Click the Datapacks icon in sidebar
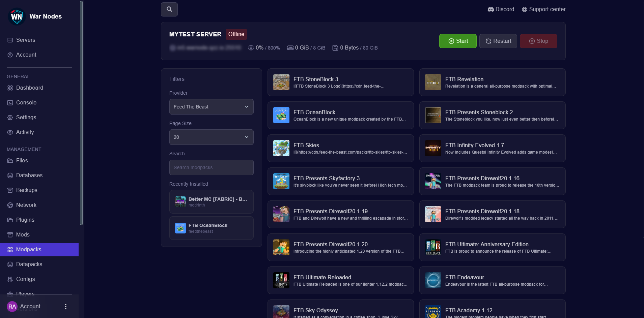 [10, 264]
